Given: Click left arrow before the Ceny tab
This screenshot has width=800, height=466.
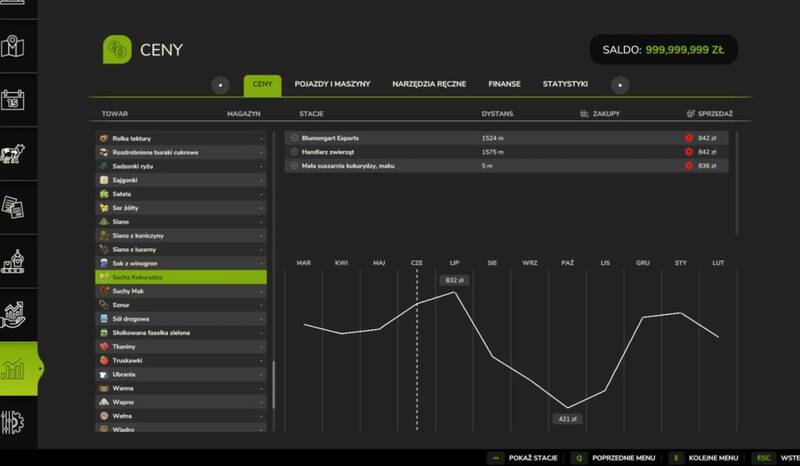Looking at the screenshot, I should (220, 85).
